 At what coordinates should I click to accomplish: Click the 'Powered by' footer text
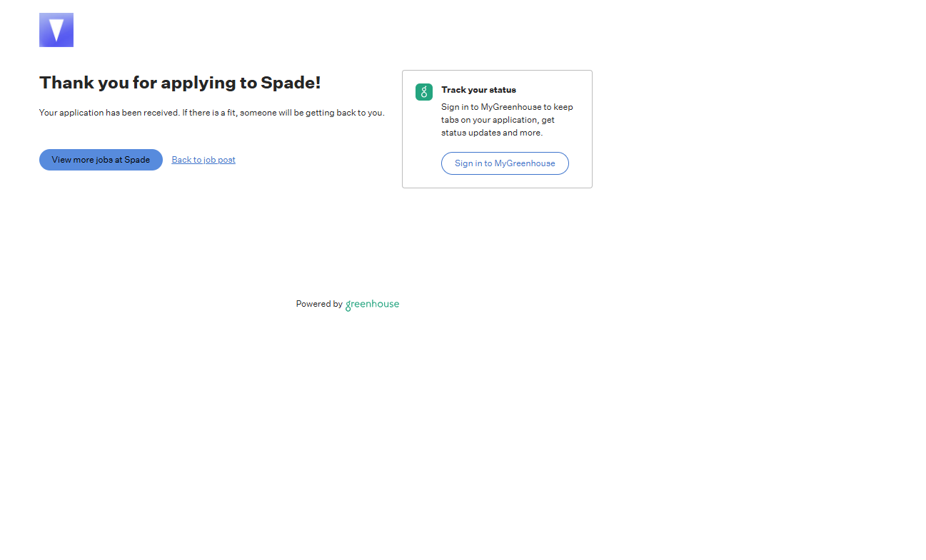pyautogui.click(x=319, y=304)
